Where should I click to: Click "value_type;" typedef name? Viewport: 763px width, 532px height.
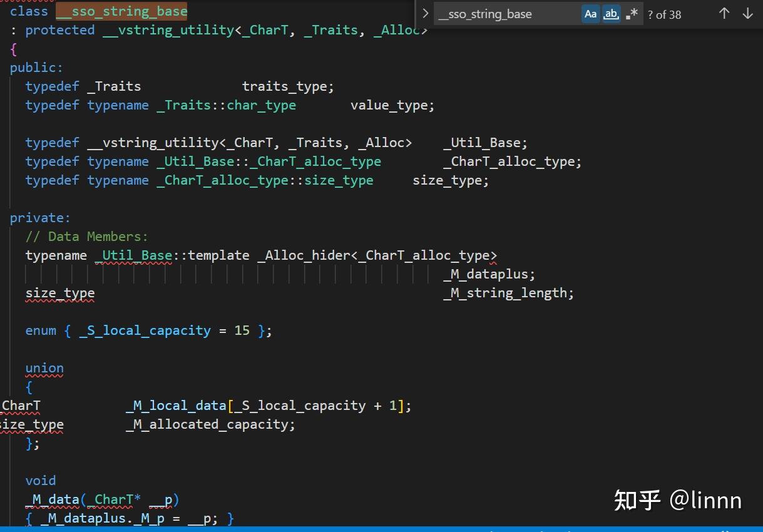tap(392, 105)
